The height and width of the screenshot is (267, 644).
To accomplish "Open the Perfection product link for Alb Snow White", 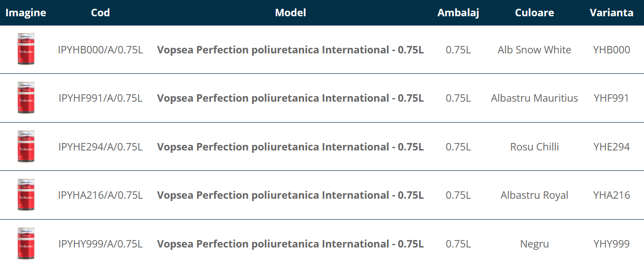I will pyautogui.click(x=290, y=50).
